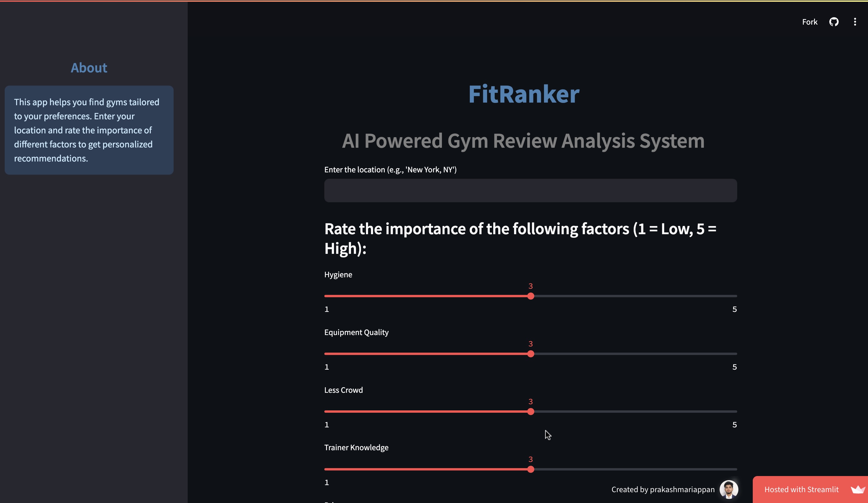Click the prakashmariappan avatar photo
This screenshot has height=503, width=868.
coord(728,489)
